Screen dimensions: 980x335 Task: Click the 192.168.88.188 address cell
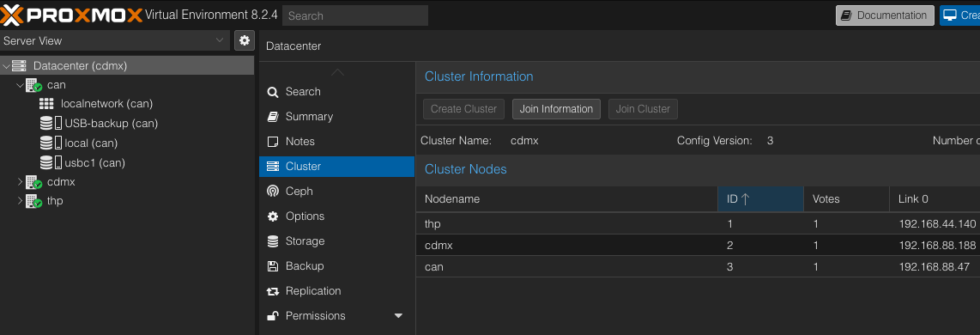pyautogui.click(x=937, y=246)
